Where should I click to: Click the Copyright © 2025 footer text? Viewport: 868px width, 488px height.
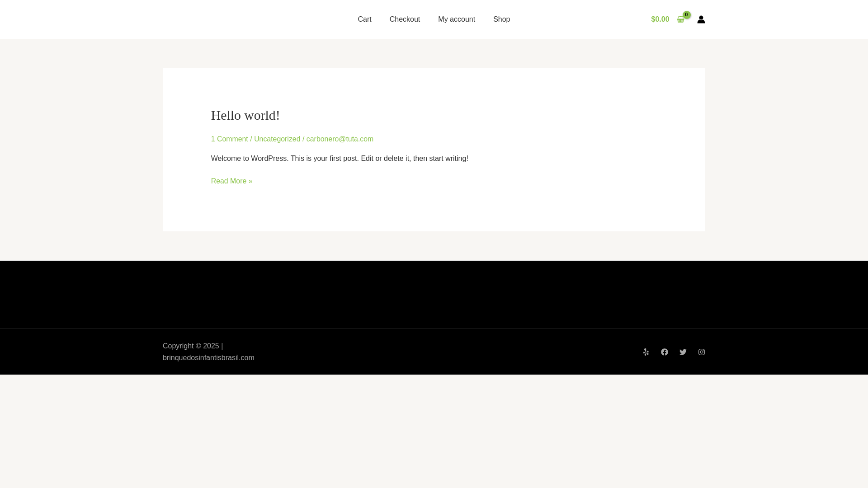(191, 346)
